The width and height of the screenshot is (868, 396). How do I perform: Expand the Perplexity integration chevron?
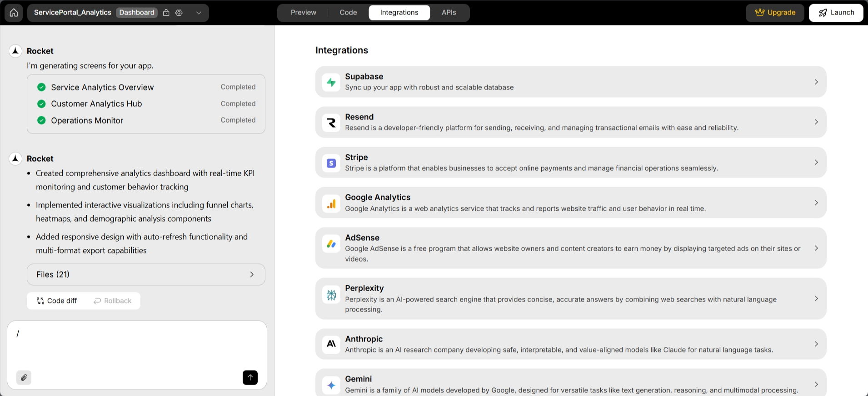[x=816, y=299]
